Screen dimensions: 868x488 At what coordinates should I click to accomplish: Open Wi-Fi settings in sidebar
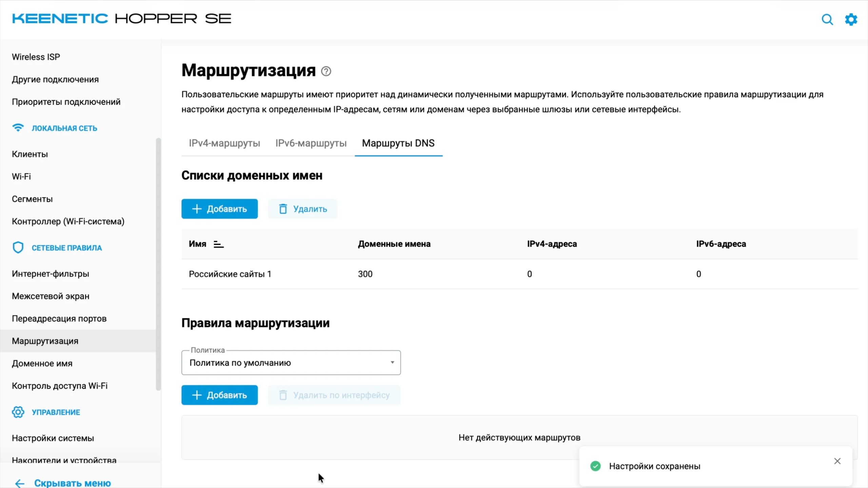21,177
